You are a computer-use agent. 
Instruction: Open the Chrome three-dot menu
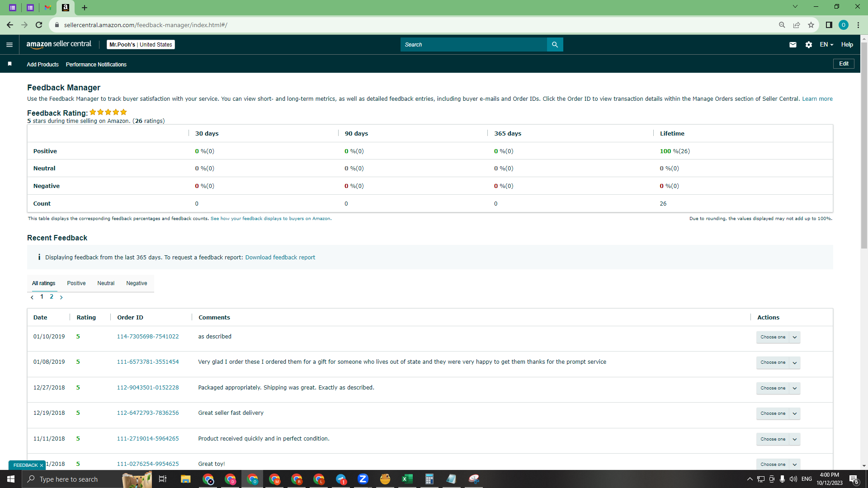tap(858, 25)
